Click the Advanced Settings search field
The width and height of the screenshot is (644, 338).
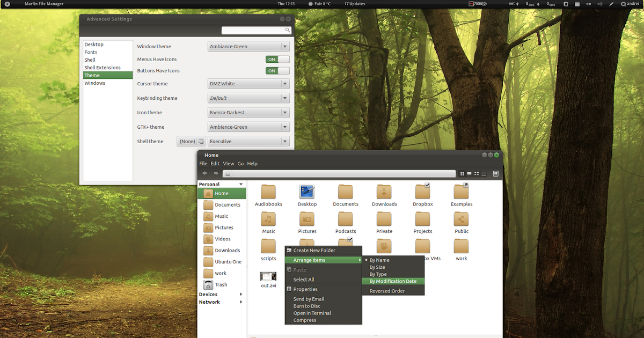pos(256,30)
